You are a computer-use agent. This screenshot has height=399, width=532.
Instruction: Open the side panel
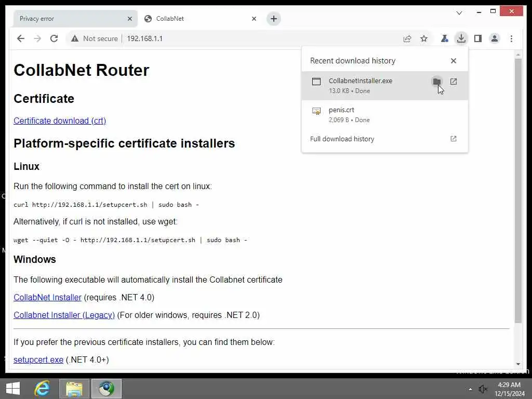[478, 38]
